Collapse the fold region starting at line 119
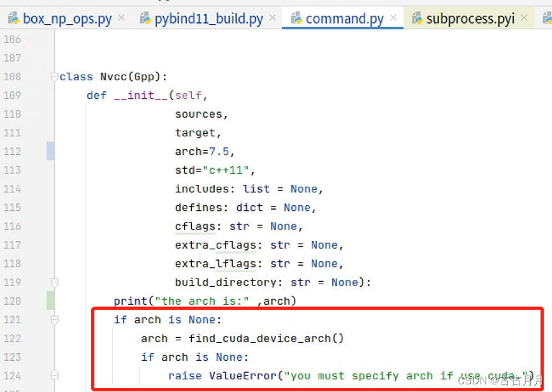Image resolution: width=552 pixels, height=392 pixels. (x=54, y=282)
